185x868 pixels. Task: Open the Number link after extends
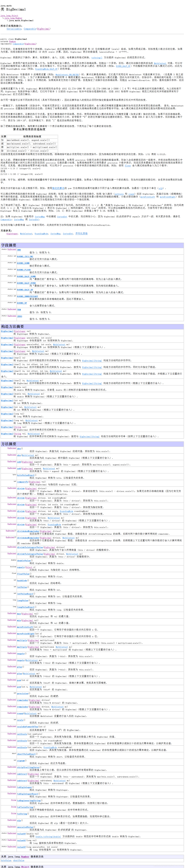[x=12, y=41]
